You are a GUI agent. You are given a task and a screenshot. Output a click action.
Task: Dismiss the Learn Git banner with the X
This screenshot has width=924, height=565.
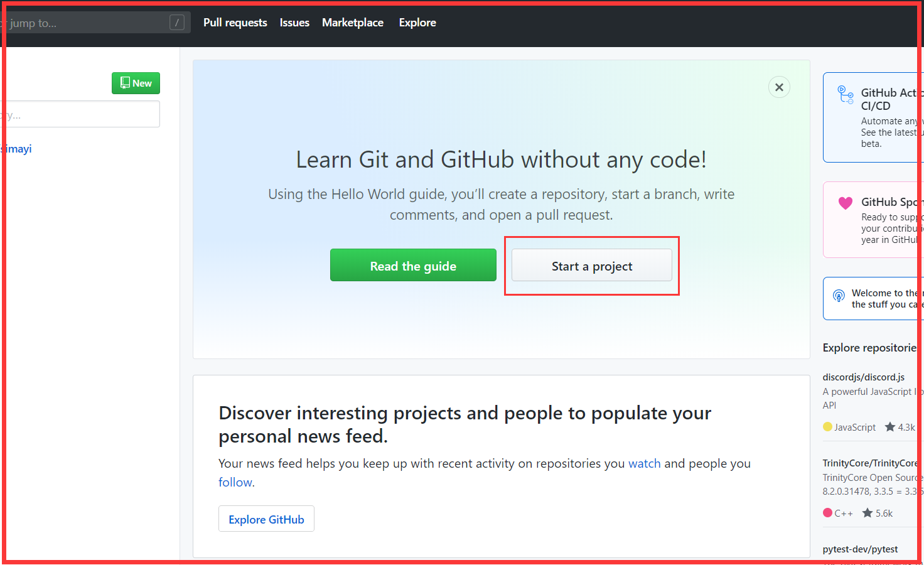tap(779, 87)
